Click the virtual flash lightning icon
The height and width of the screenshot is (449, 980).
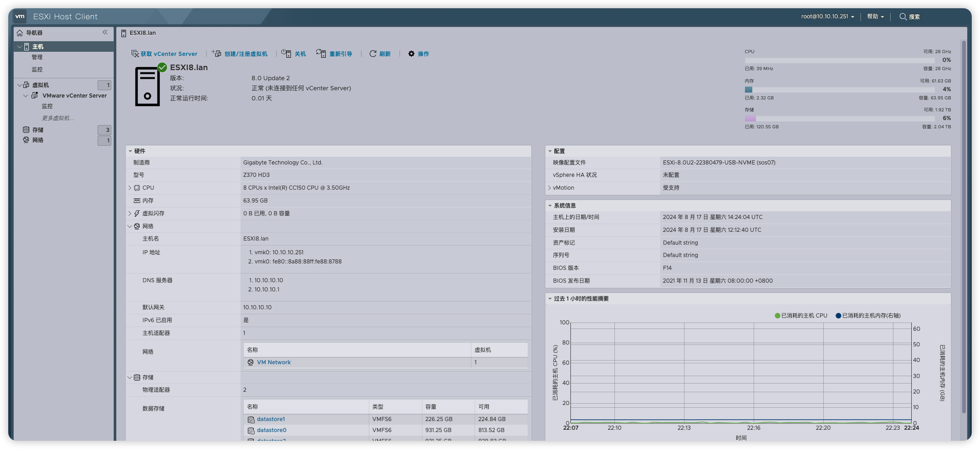(137, 214)
